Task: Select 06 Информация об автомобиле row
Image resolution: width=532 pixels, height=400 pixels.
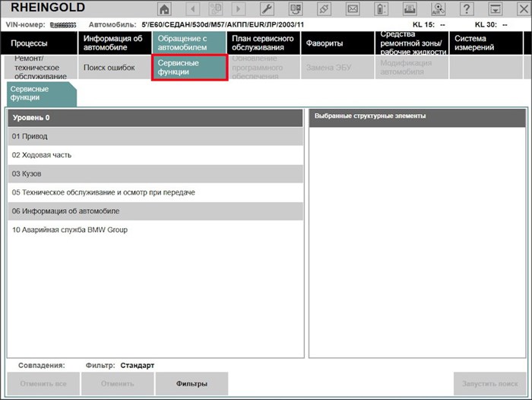Action: click(156, 211)
